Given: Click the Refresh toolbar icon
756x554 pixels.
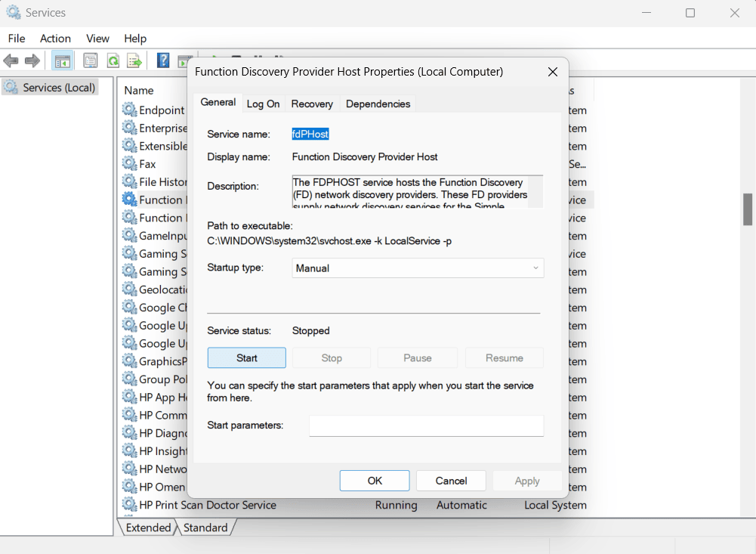Looking at the screenshot, I should click(x=112, y=60).
